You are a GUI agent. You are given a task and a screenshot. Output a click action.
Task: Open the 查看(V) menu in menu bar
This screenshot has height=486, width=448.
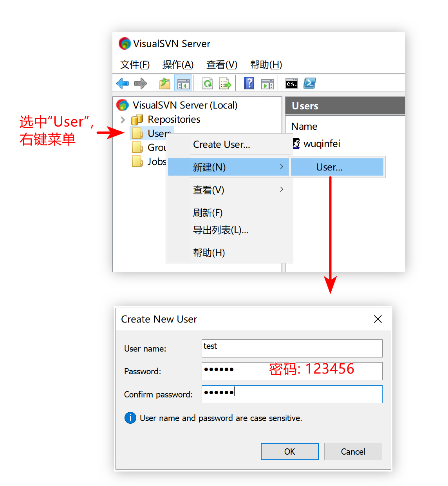pyautogui.click(x=222, y=64)
